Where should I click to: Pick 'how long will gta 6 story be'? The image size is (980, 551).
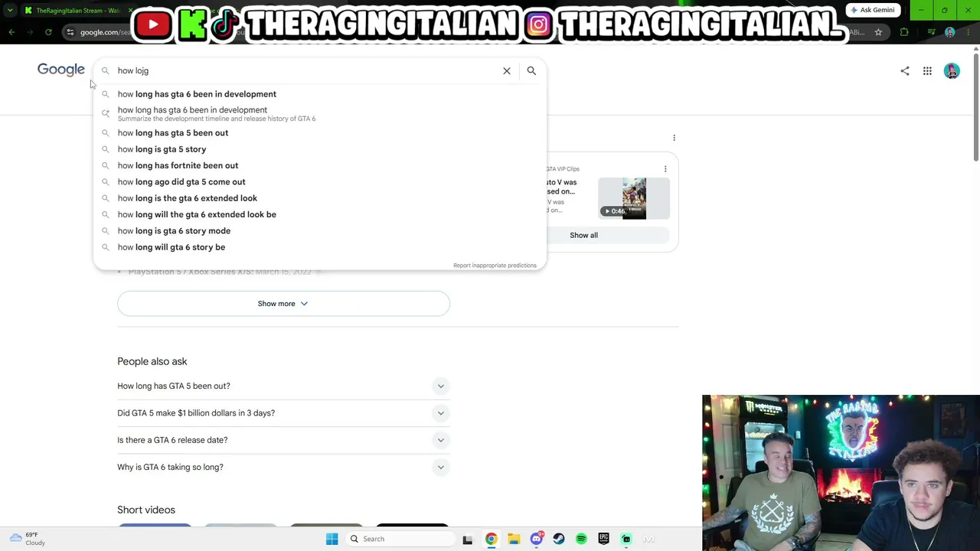click(x=320, y=247)
